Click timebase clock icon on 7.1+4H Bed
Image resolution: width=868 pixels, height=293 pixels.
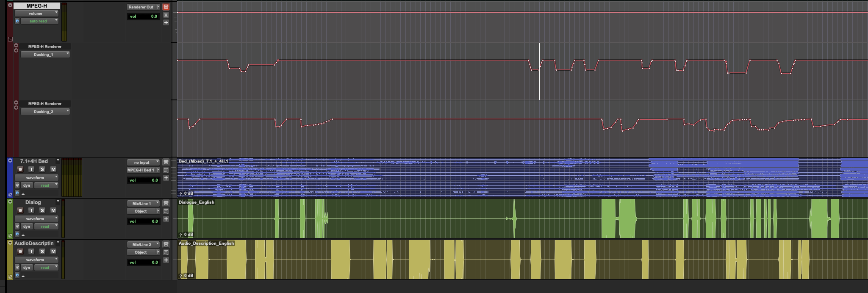coord(17,193)
